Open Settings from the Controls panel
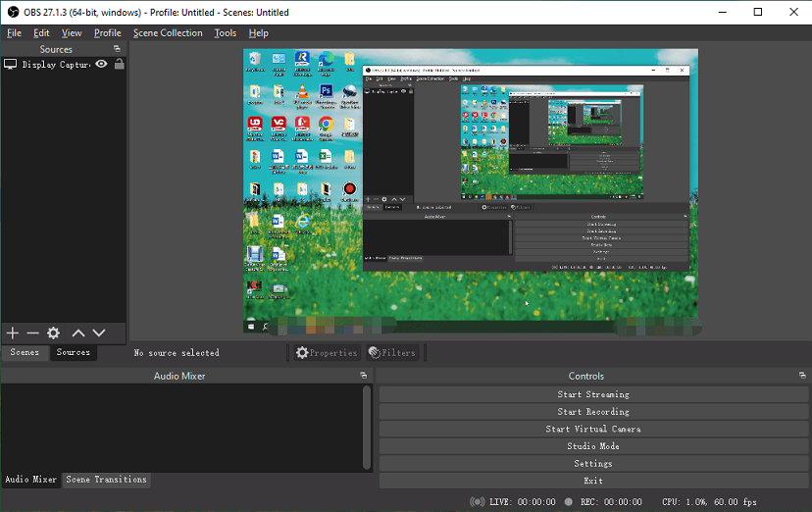This screenshot has width=812, height=512. click(x=593, y=463)
